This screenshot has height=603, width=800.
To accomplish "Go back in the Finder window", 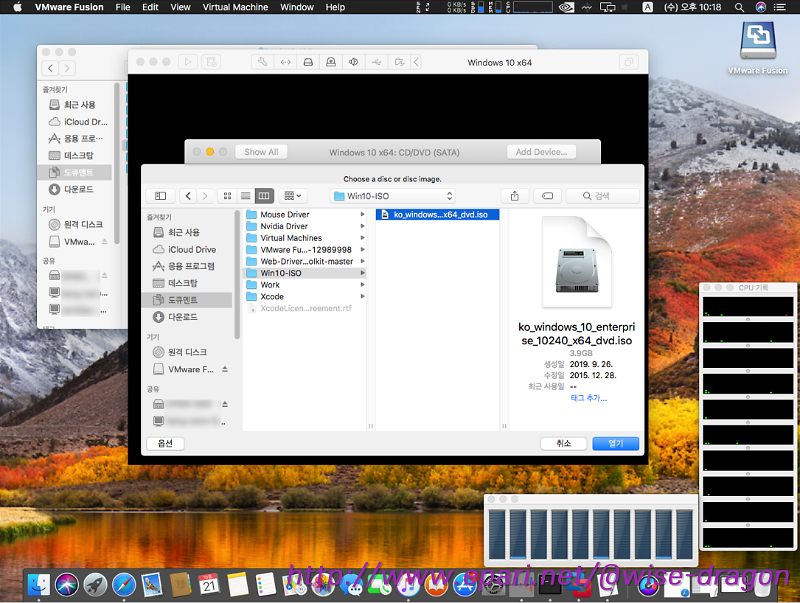I will pyautogui.click(x=50, y=68).
